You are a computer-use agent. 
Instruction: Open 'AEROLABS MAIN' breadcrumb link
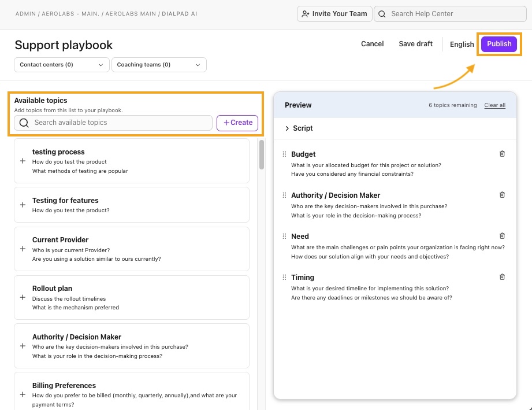(x=131, y=14)
